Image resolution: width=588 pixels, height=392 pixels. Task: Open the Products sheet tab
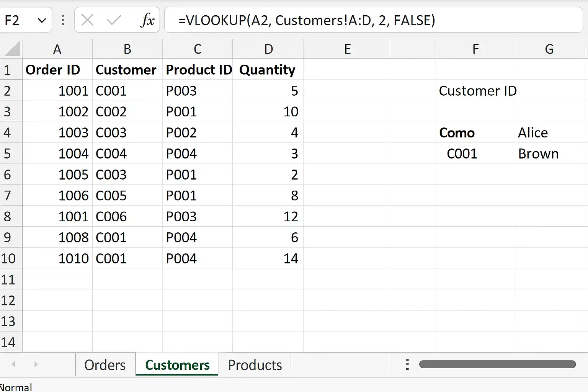pyautogui.click(x=255, y=365)
